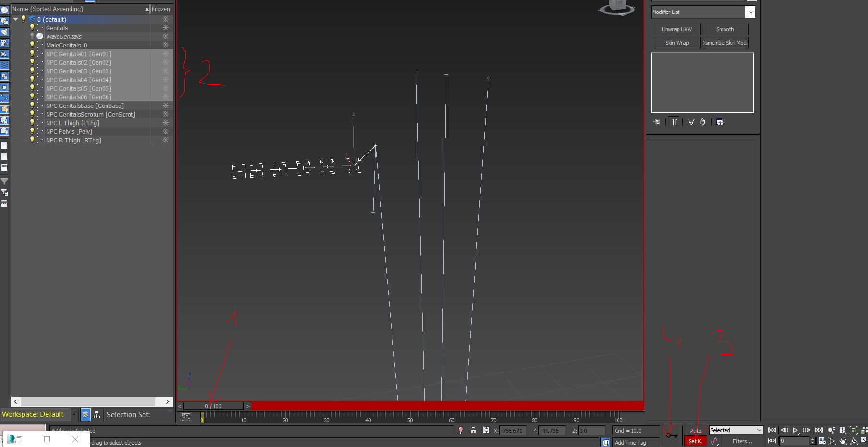Toggle frozen state for NPC GenitalsBase row
868x447 pixels.
coord(166,106)
